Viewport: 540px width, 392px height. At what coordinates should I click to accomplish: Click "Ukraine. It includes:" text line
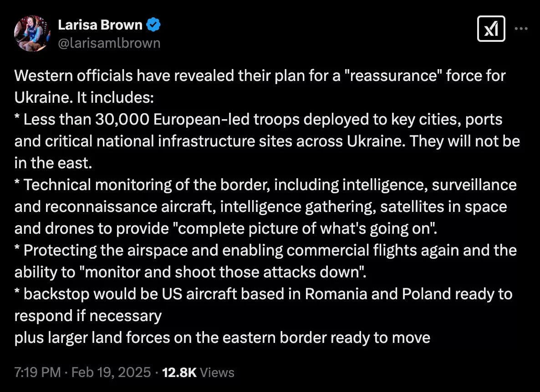coord(84,98)
